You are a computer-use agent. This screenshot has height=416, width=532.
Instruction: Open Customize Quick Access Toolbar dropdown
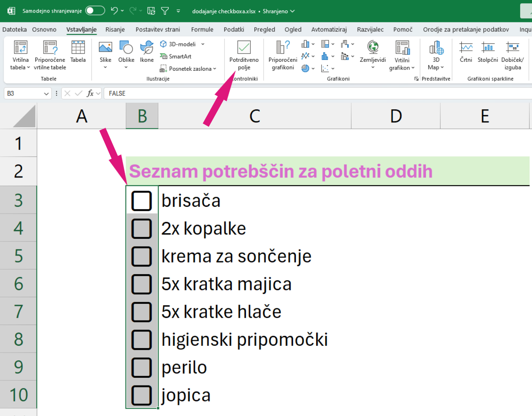point(178,11)
